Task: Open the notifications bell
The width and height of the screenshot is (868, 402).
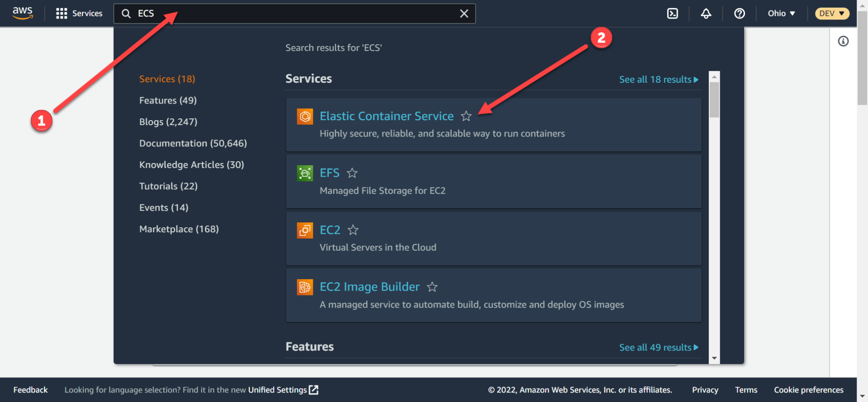Action: [706, 14]
